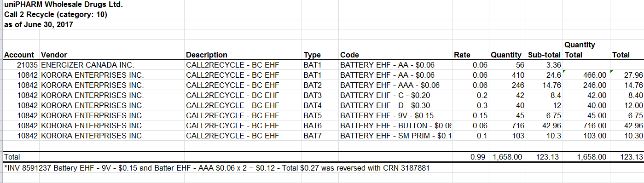Select the uniPHARM Wholesale Drugs Ltd. title cell
Image resolution: width=644 pixels, height=183 pixels.
[64, 6]
